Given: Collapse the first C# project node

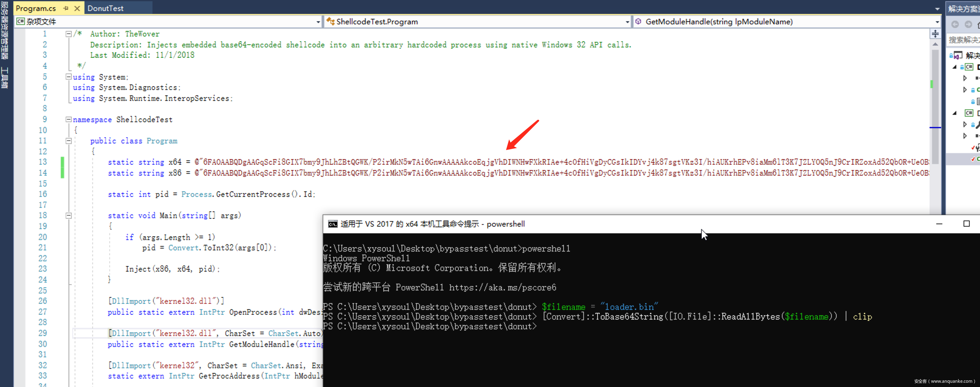Looking at the screenshot, I should 954,67.
